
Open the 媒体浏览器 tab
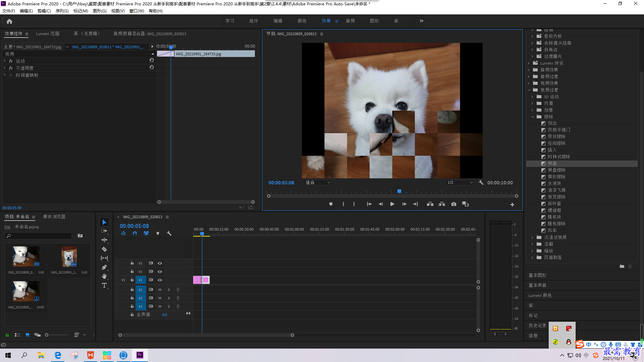54,217
